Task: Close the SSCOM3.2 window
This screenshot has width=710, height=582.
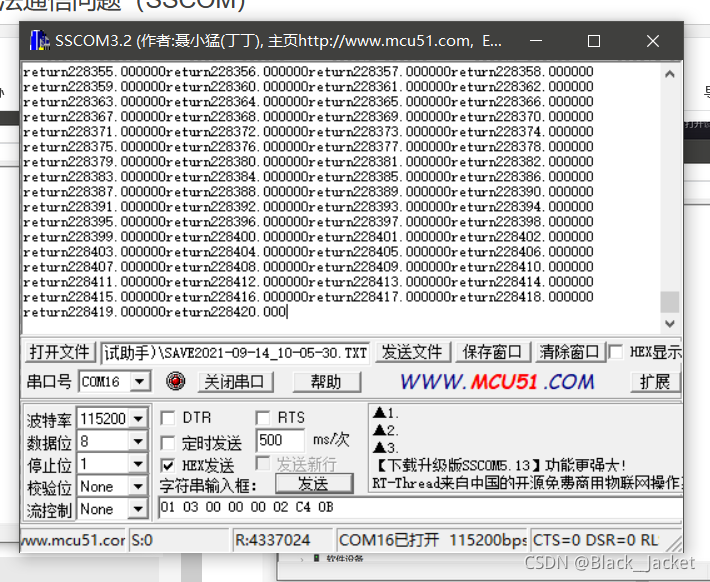Action: (652, 41)
